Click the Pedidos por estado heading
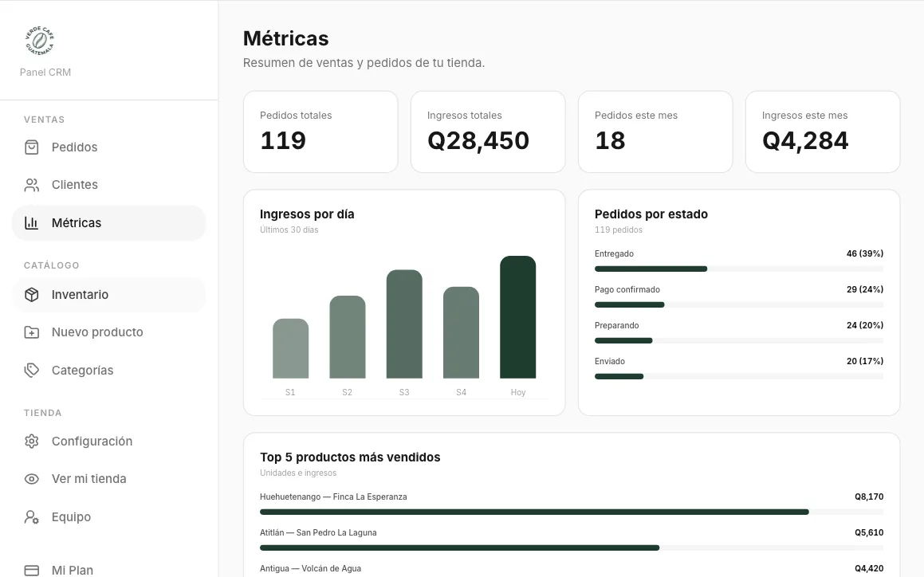The height and width of the screenshot is (577, 924). click(x=651, y=214)
